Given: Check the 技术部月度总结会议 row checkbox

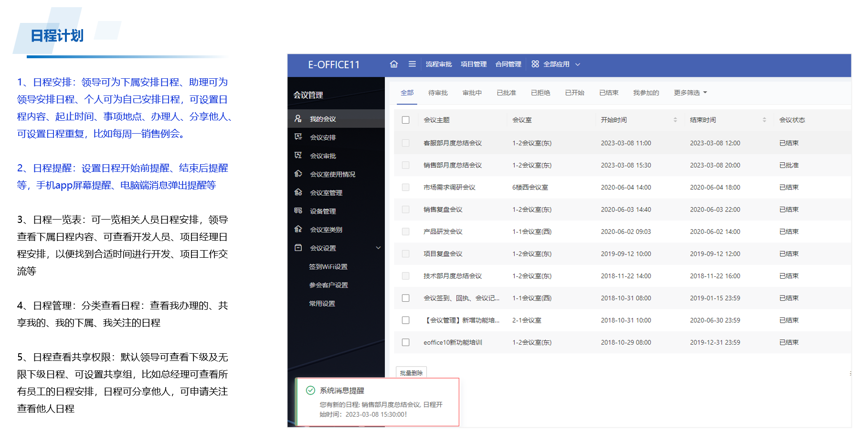Looking at the screenshot, I should [406, 276].
